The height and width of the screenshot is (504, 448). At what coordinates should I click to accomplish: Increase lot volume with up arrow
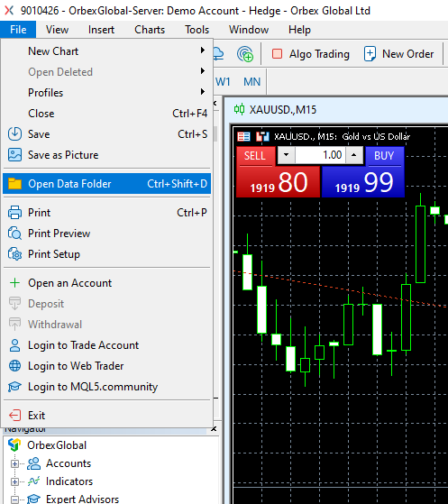pos(354,155)
